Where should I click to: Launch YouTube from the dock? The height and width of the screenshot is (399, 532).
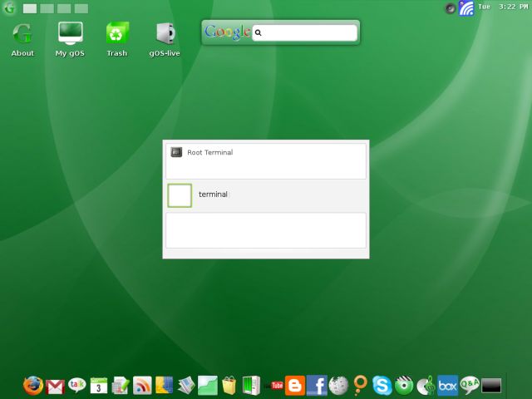(276, 385)
